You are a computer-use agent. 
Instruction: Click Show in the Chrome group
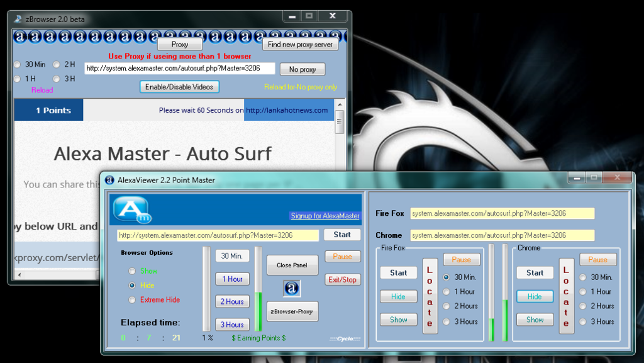coord(535,320)
